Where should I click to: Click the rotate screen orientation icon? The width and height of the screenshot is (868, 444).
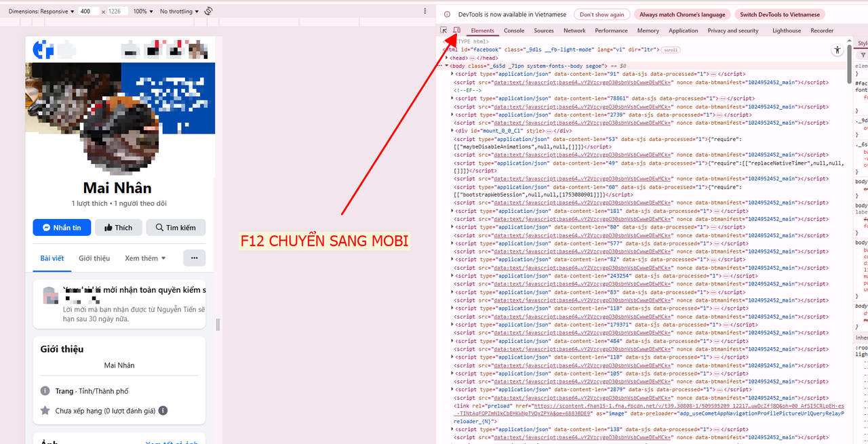(x=208, y=12)
